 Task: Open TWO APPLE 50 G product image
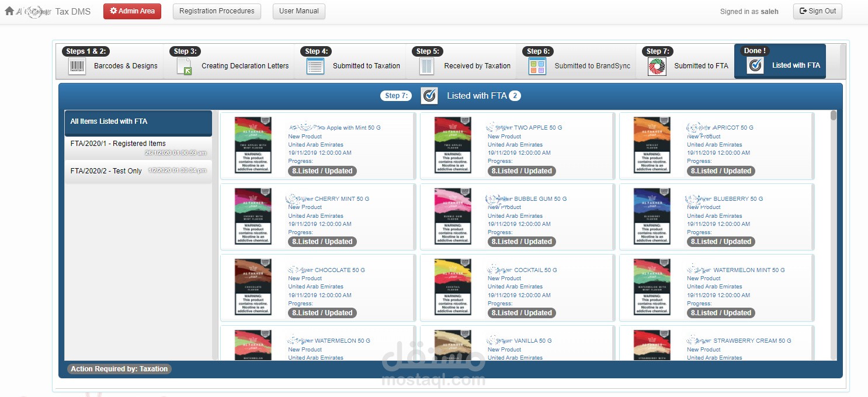(453, 145)
